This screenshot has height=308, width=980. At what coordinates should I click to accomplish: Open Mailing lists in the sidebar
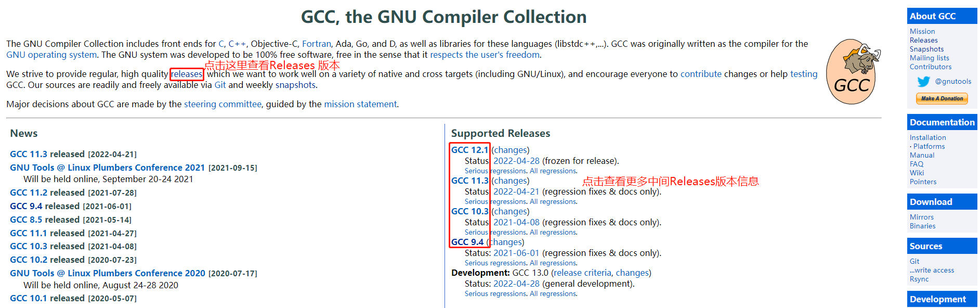[x=929, y=58]
